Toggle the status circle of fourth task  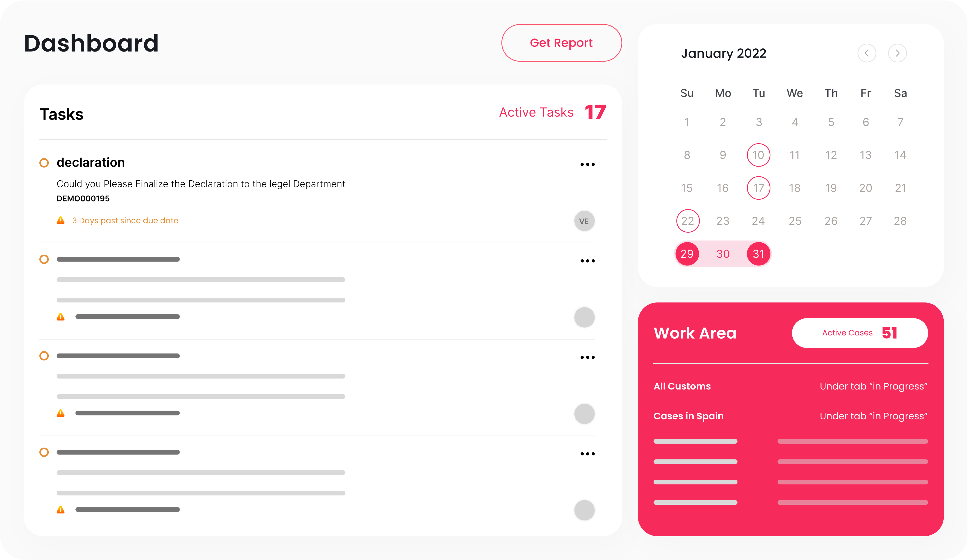(x=44, y=452)
